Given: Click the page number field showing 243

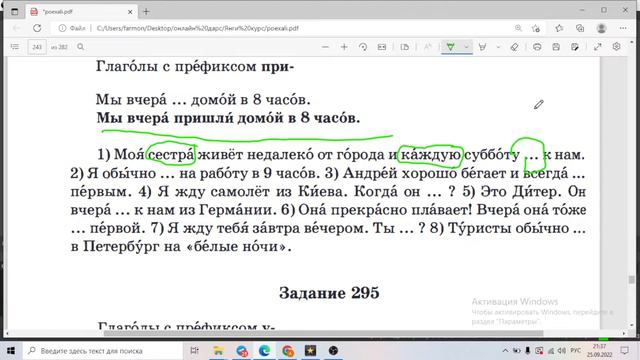Looking at the screenshot, I should [x=37, y=47].
